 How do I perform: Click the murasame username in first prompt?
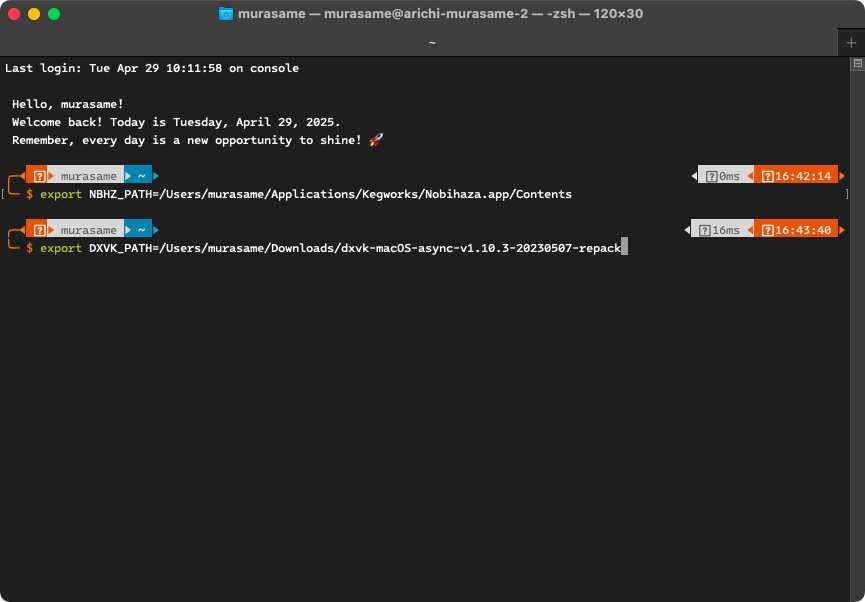click(88, 176)
